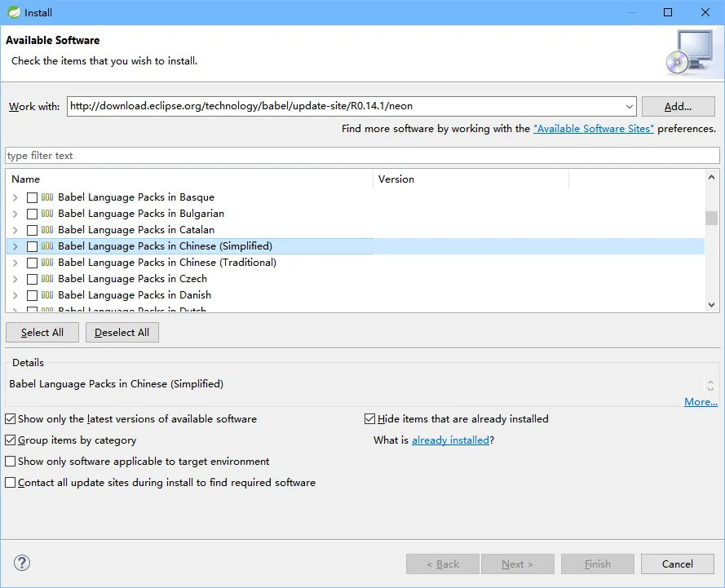This screenshot has height=588, width=725.
Task: Click the category icon for Bulgarian language pack
Action: [47, 214]
